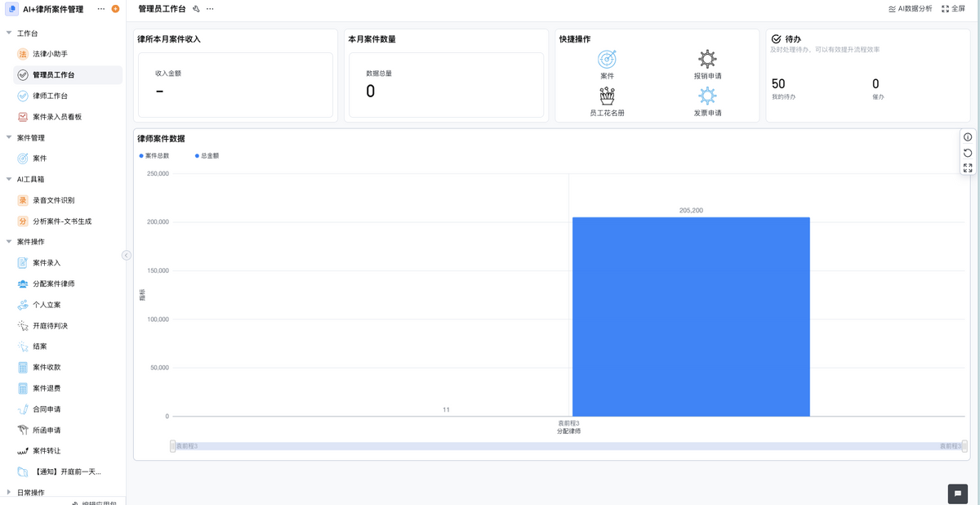Viewport: 980px width, 505px height.
Task: Click the 编辑应用包 button
Action: (93, 502)
